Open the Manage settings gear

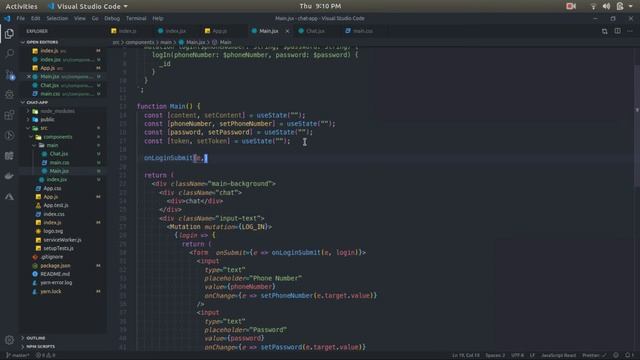9,340
